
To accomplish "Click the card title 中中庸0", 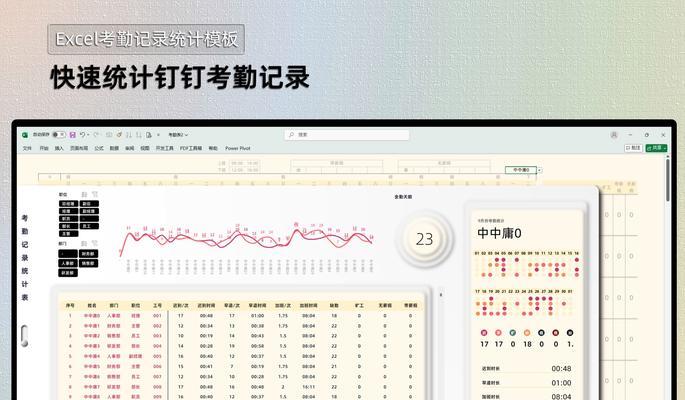I will [x=499, y=233].
